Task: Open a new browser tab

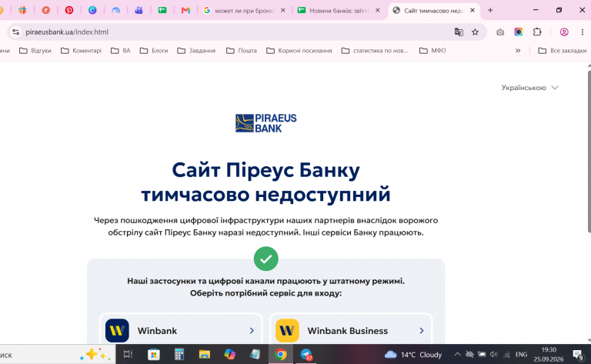Action: click(490, 11)
